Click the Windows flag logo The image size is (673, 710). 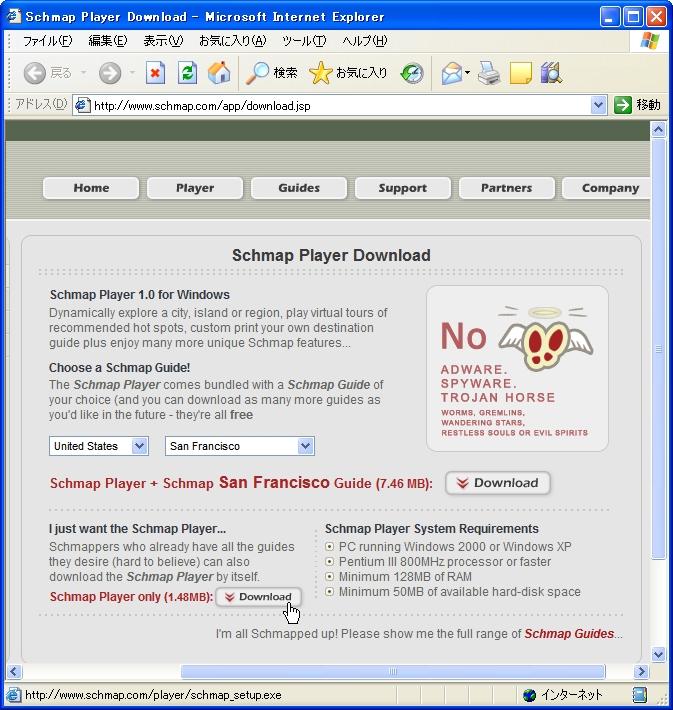point(650,41)
